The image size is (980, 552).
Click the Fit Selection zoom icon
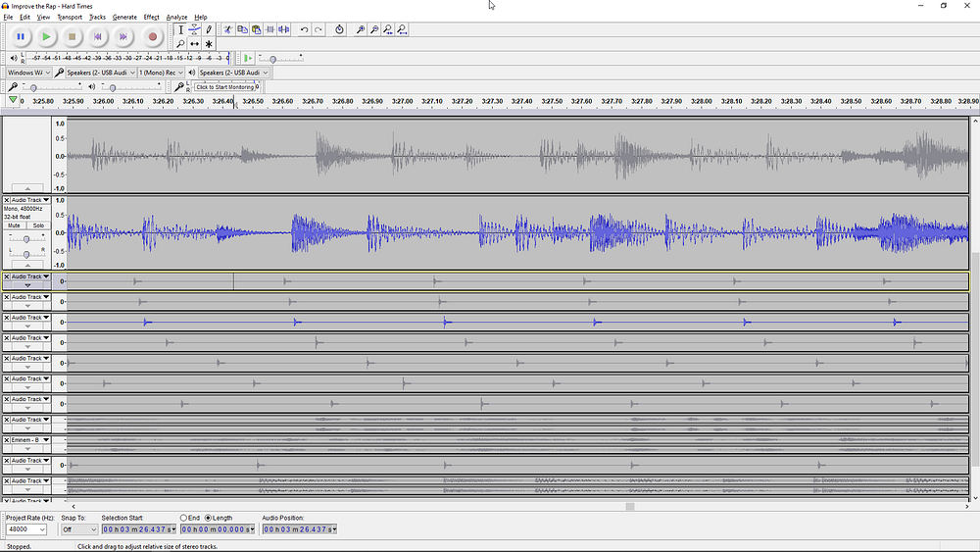tap(388, 29)
